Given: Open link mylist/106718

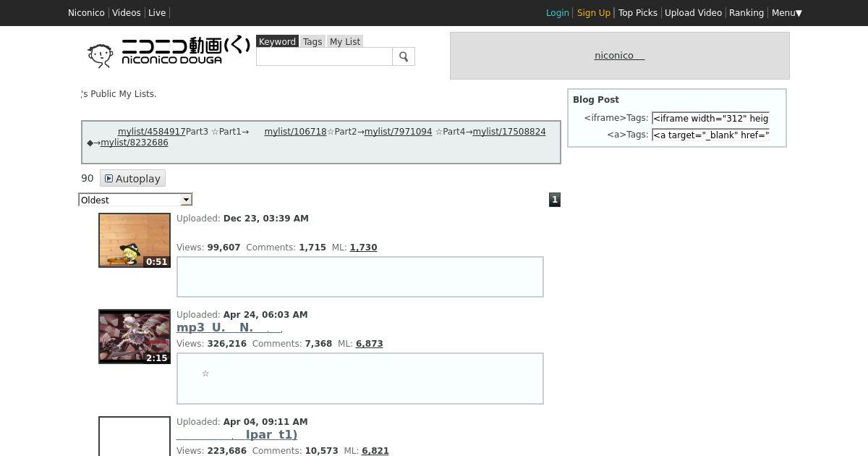Looking at the screenshot, I should 295,132.
